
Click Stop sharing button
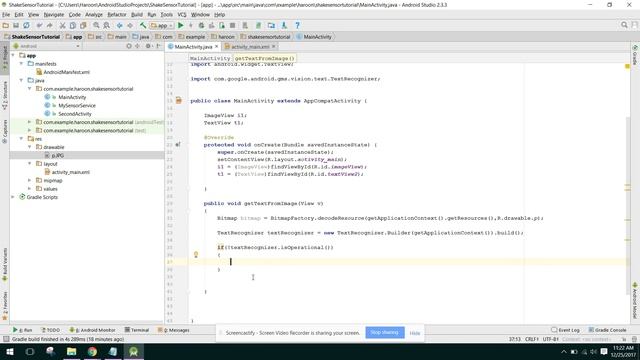(x=384, y=333)
